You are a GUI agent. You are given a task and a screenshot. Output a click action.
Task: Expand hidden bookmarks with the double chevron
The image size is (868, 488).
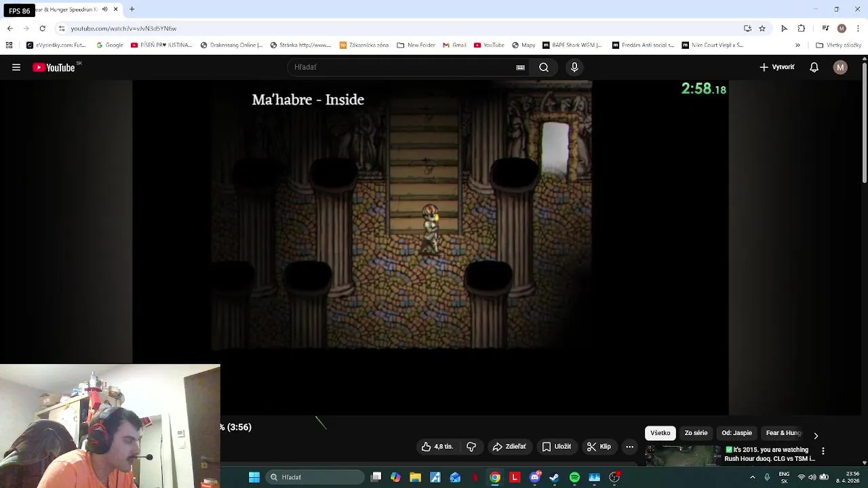coord(797,45)
